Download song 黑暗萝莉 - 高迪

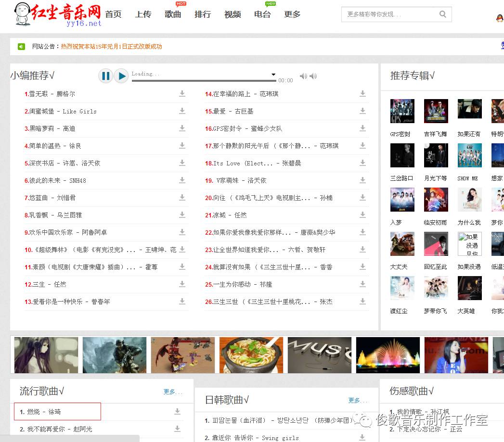point(182,128)
